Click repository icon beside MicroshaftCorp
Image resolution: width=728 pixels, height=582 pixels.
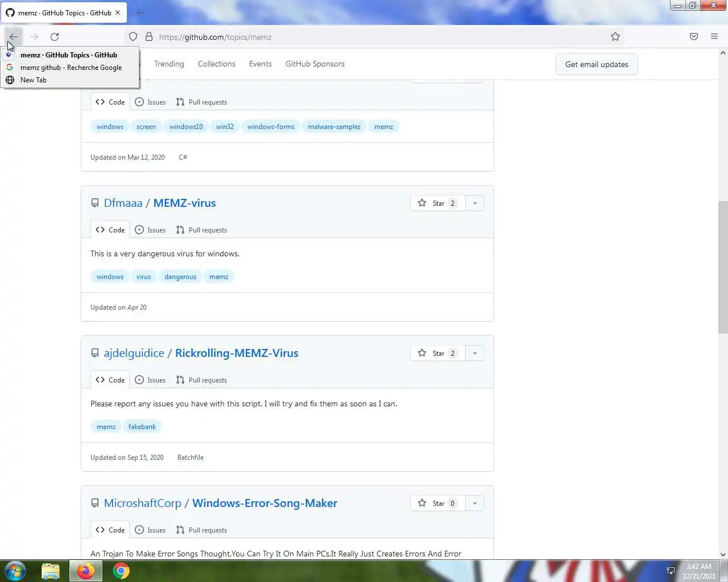pos(95,504)
